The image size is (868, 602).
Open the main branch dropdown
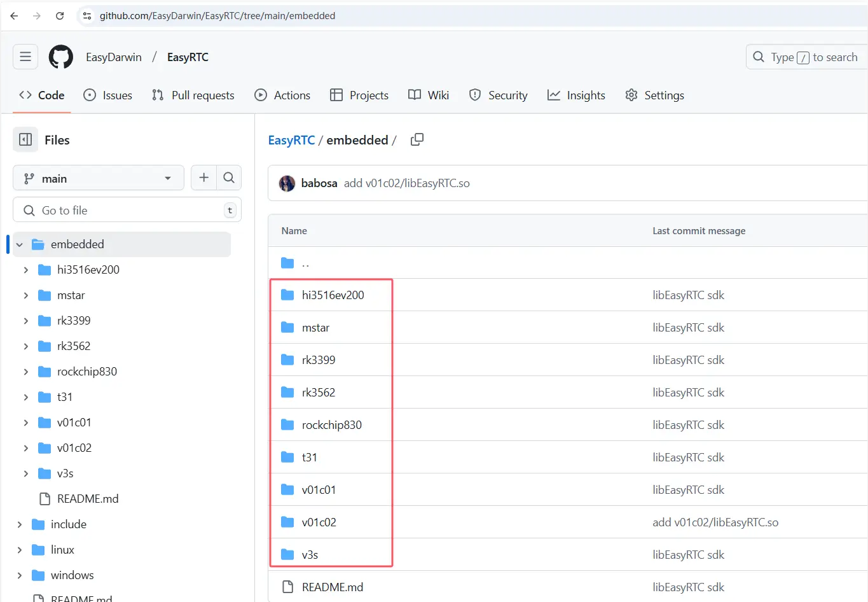tap(99, 178)
